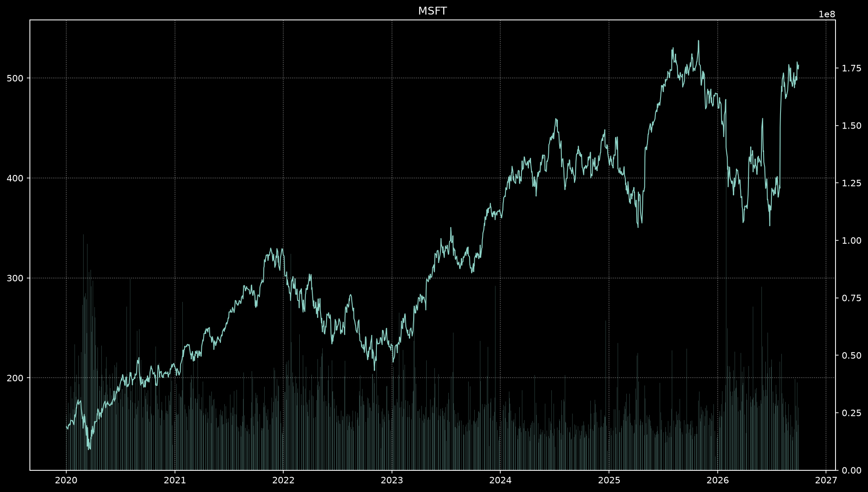This screenshot has width=868, height=492.
Task: Select the 2024 x-axis label
Action: point(500,480)
